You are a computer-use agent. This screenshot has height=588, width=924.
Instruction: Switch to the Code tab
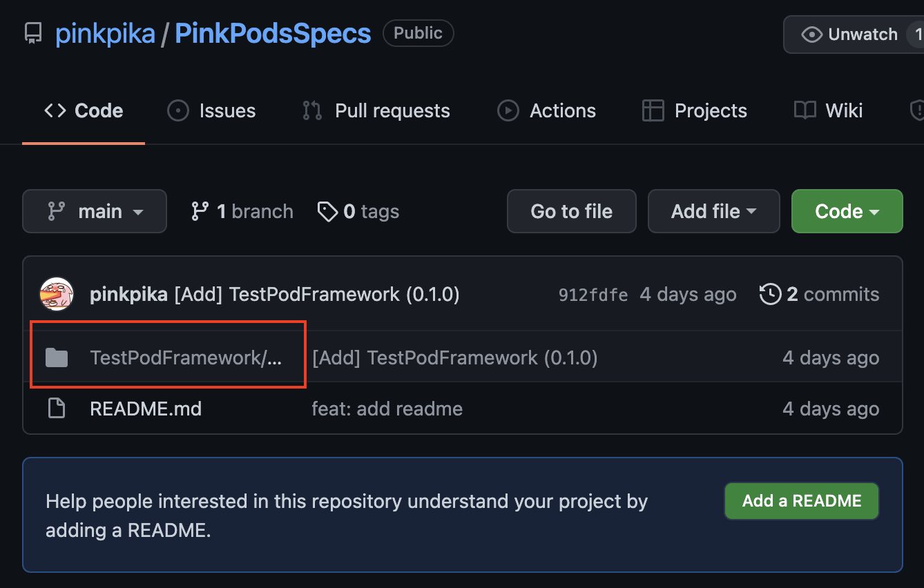tap(83, 110)
